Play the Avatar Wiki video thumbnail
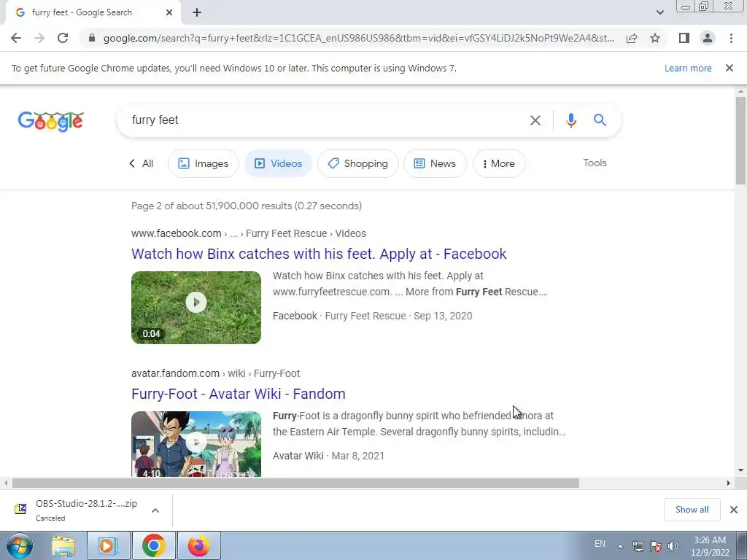The height and width of the screenshot is (560, 747). [x=196, y=444]
